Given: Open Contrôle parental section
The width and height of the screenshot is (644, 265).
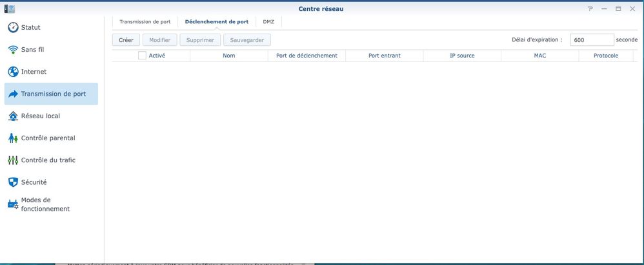Looking at the screenshot, I should click(52, 138).
